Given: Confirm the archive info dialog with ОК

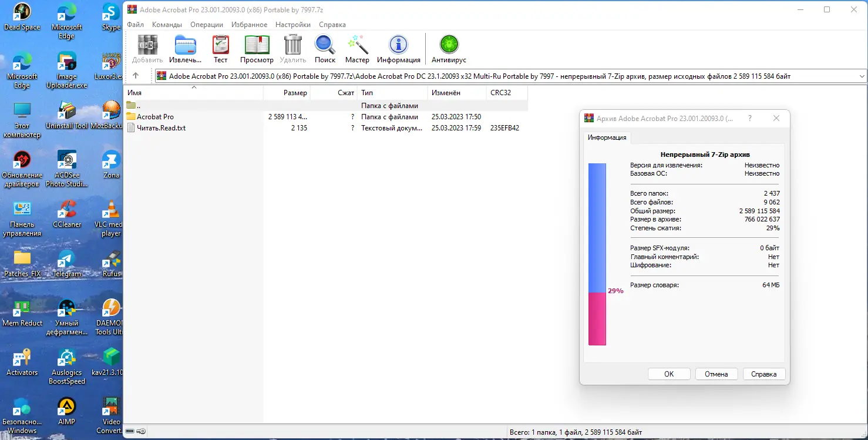Looking at the screenshot, I should (x=669, y=374).
